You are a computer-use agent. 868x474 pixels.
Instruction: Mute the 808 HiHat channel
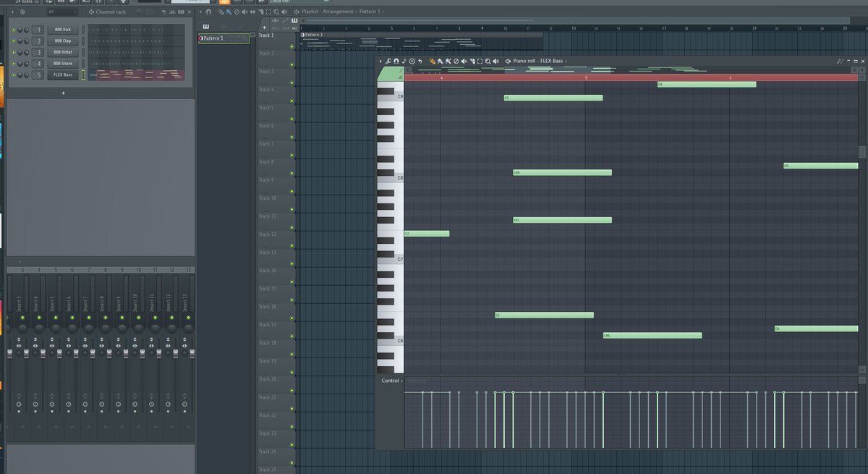coord(13,52)
